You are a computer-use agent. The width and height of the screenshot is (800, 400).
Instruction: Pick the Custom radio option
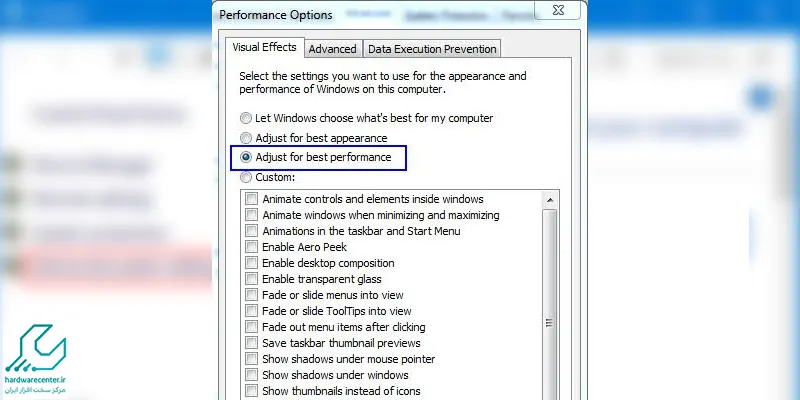pyautogui.click(x=246, y=177)
